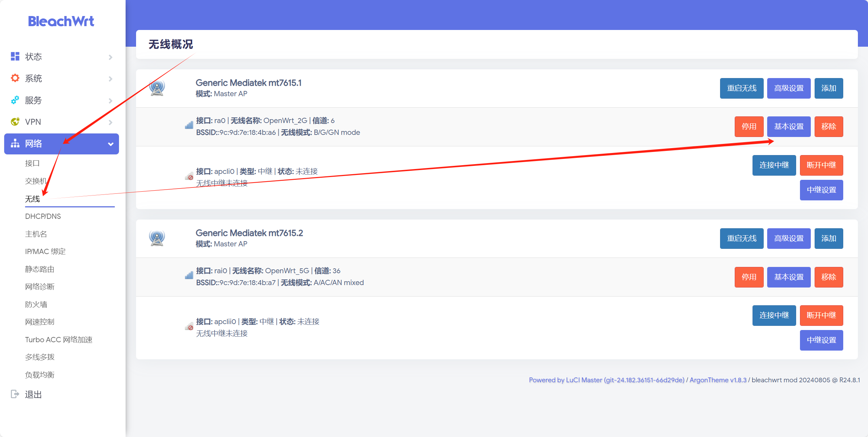Open the 网络诊断 submenu item
The width and height of the screenshot is (868, 437).
coord(40,286)
